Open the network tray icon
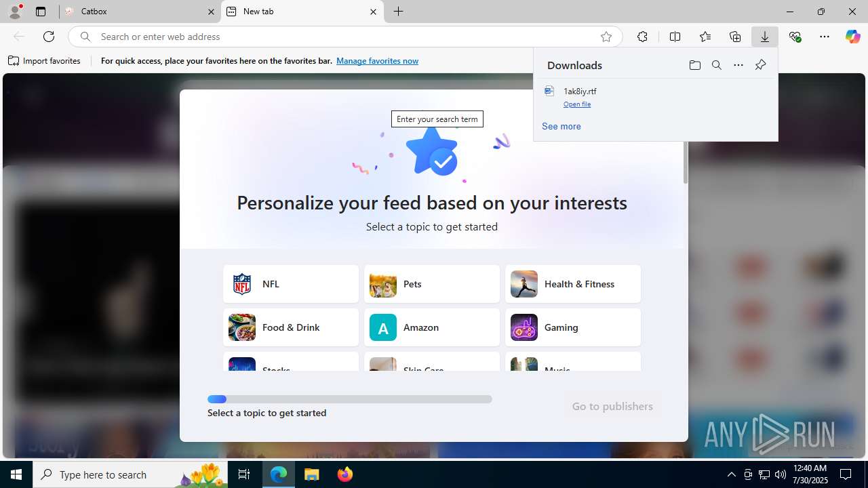The image size is (868, 488). point(764,474)
